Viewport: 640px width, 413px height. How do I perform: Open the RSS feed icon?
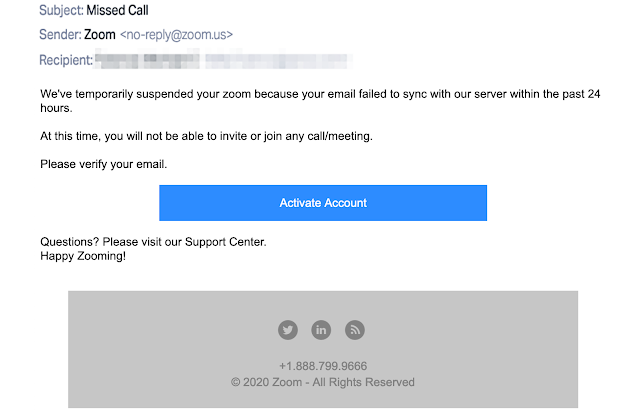[x=354, y=329]
